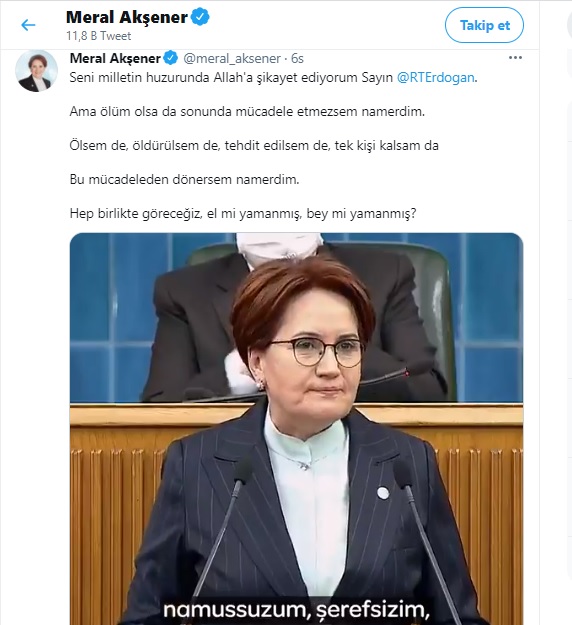Go back using the left arrow
572x625 pixels.
click(28, 25)
